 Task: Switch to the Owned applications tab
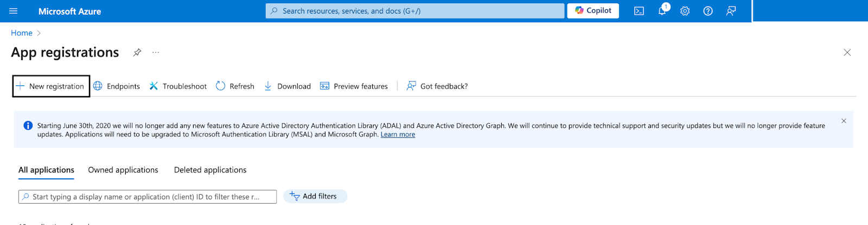[x=123, y=170]
